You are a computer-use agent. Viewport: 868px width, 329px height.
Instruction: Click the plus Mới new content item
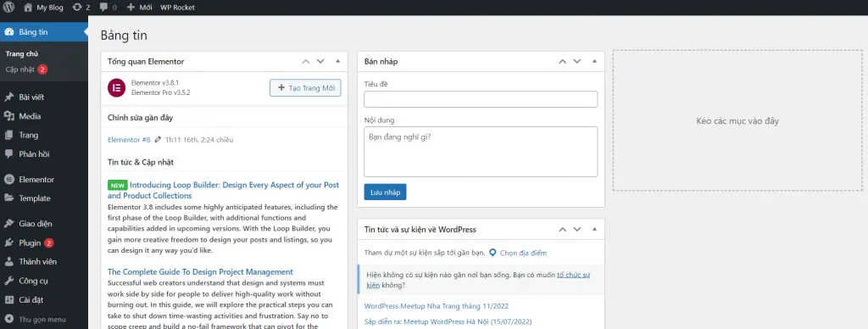(x=140, y=8)
